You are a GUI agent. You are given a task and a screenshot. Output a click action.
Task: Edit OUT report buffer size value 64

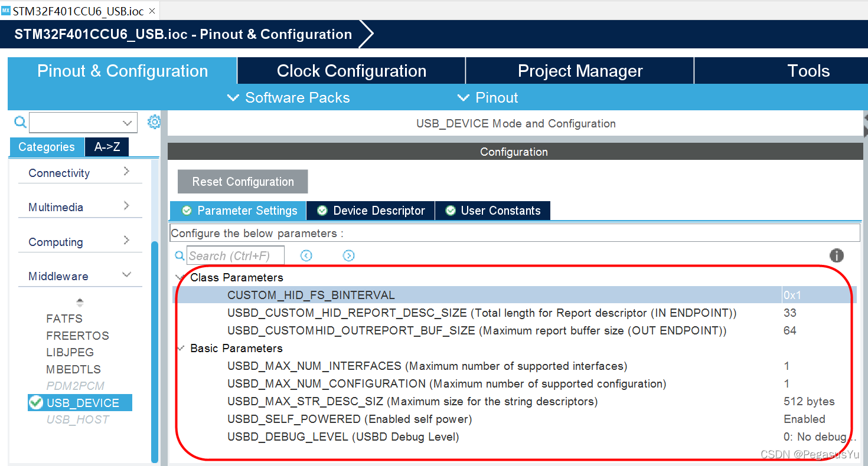click(790, 330)
